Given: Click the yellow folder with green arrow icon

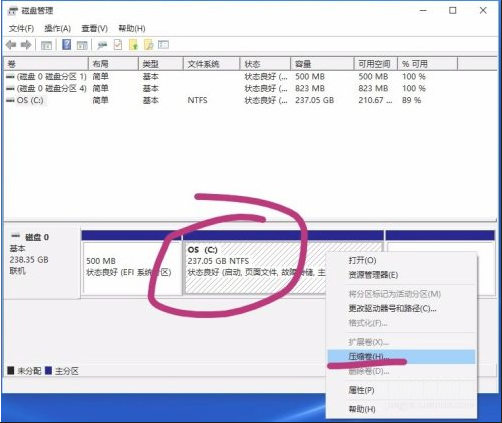Looking at the screenshot, I should [133, 45].
